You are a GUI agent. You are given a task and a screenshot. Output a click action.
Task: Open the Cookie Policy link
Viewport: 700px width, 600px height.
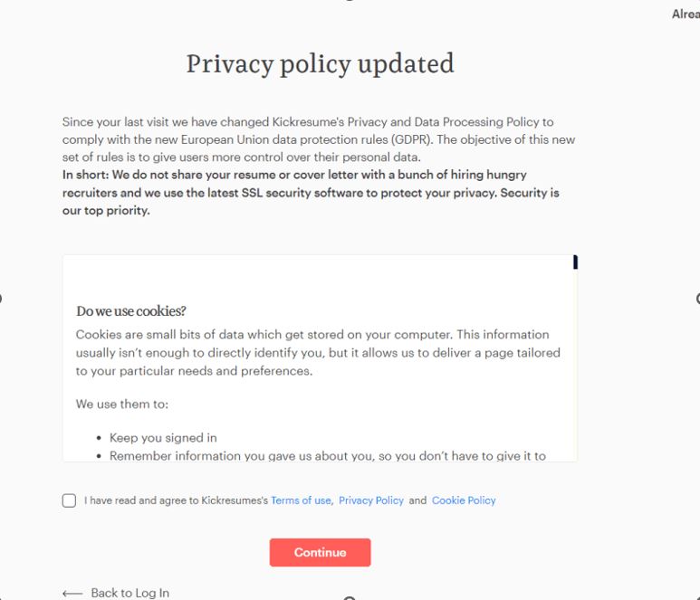[464, 500]
